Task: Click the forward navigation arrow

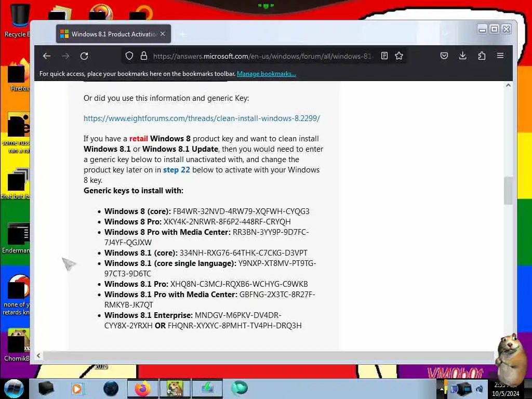Action: pos(65,56)
